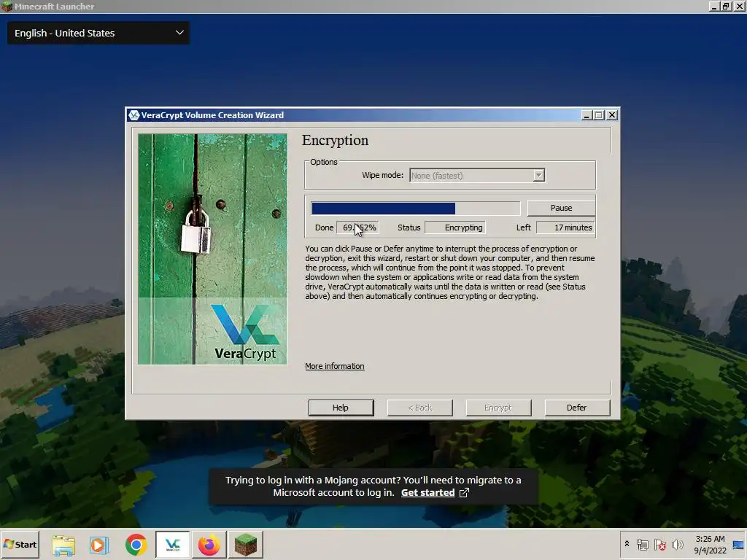Switch to Minecraft Launcher taskbar icon
The image size is (747, 560).
click(x=246, y=545)
